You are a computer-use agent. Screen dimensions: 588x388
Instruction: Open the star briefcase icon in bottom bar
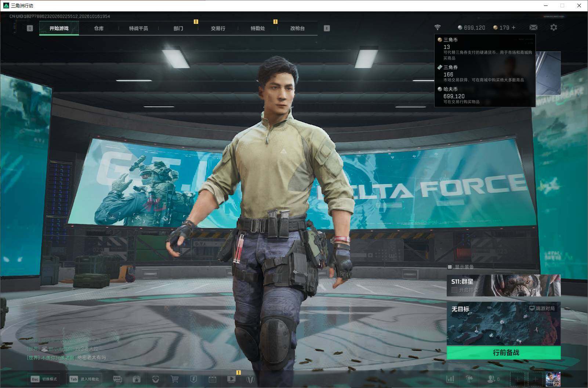point(137,379)
